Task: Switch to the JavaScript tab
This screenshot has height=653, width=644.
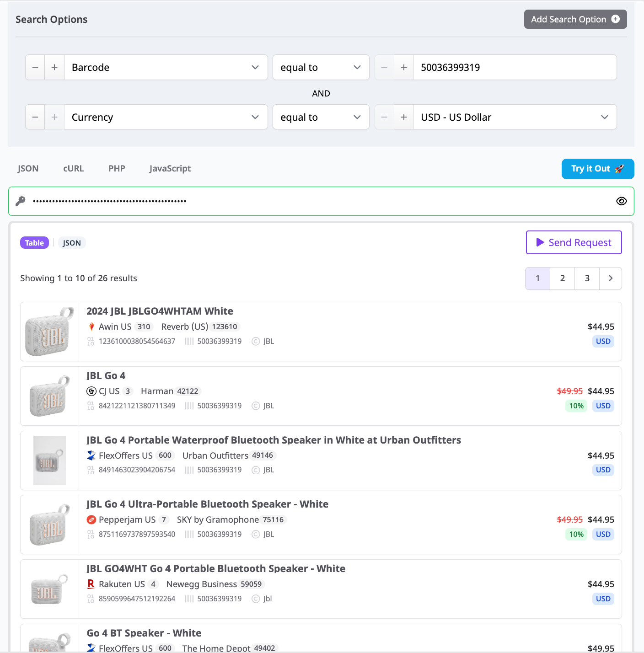Action: tap(170, 168)
